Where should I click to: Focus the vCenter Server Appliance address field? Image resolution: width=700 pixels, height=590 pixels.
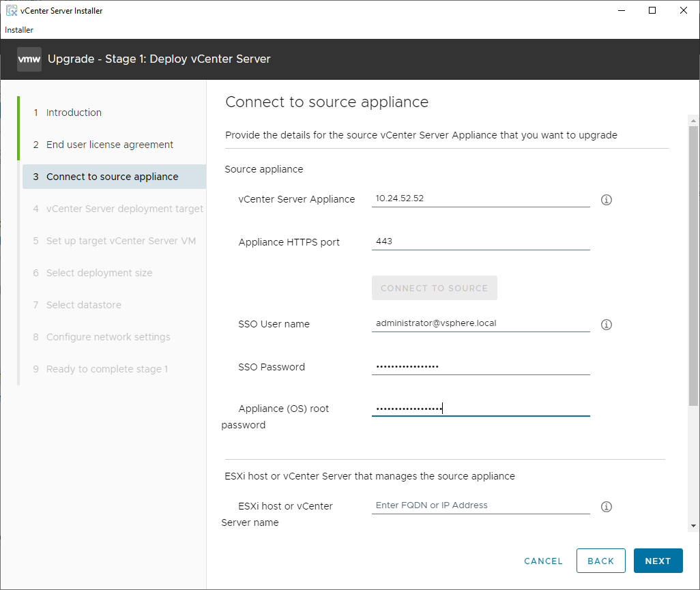(480, 198)
